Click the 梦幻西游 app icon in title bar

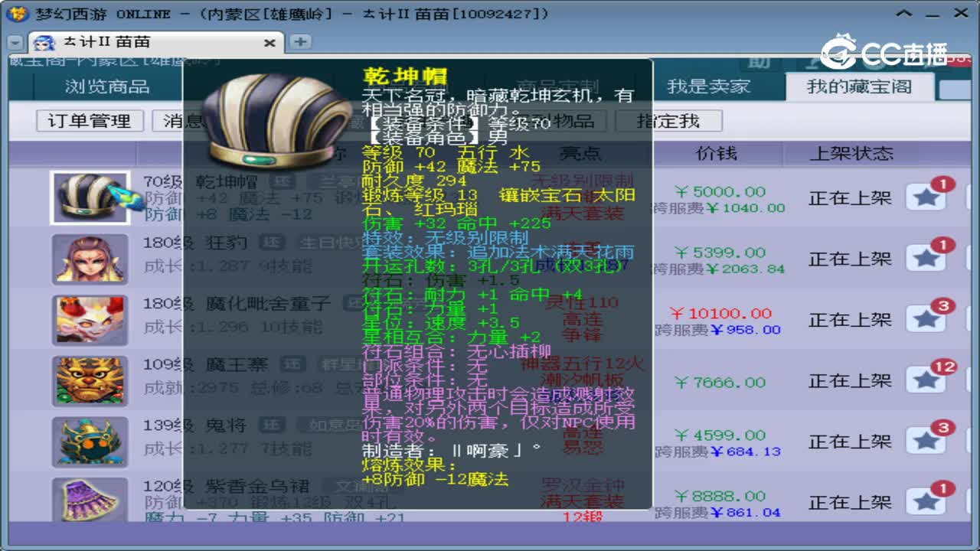point(18,13)
